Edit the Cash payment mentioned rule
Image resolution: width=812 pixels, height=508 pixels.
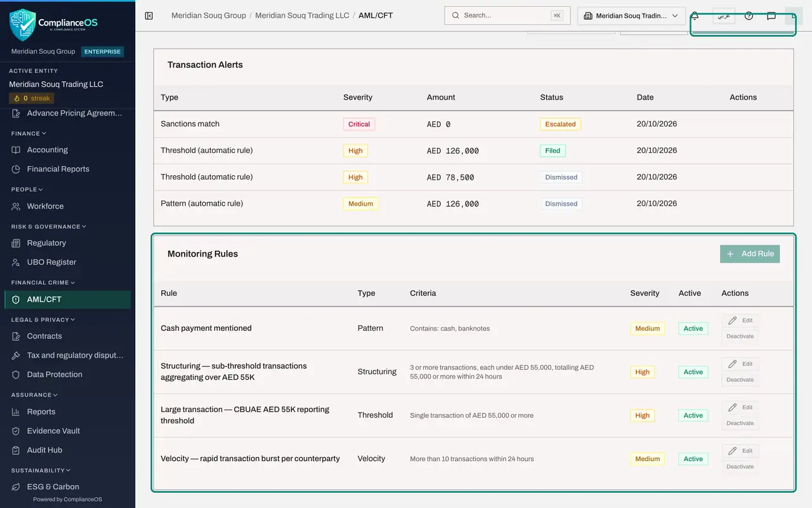pyautogui.click(x=740, y=321)
